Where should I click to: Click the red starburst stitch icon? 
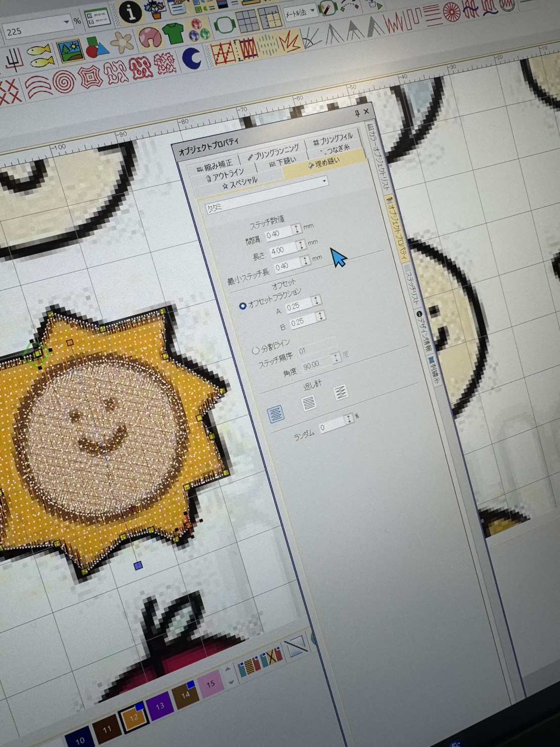289,41
